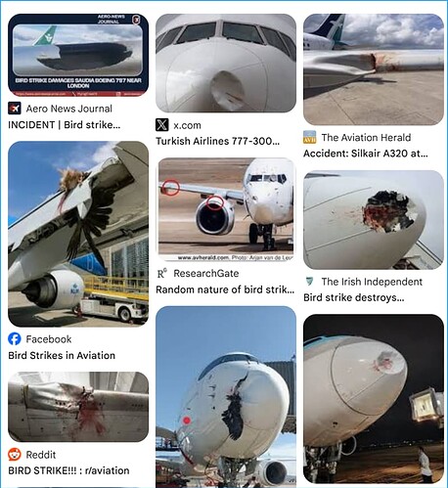Click The Aviation Herald favicon

(309, 137)
